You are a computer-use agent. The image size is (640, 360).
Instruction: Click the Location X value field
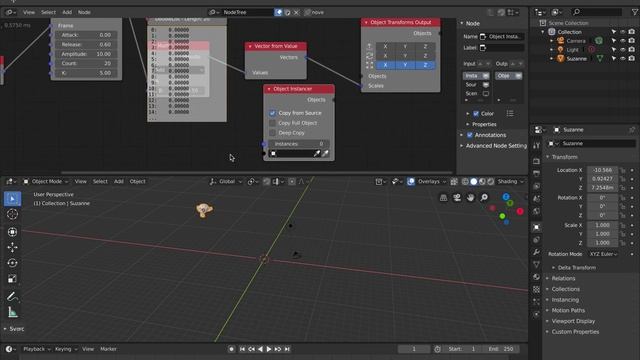click(x=602, y=170)
